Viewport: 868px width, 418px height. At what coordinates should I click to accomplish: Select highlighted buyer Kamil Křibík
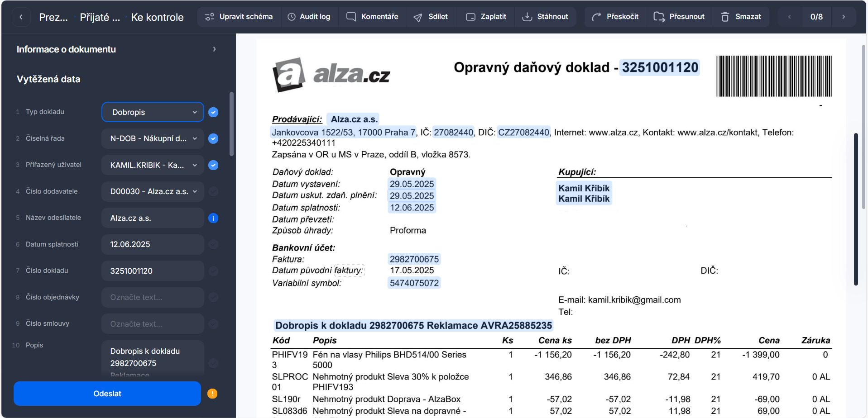pyautogui.click(x=584, y=193)
